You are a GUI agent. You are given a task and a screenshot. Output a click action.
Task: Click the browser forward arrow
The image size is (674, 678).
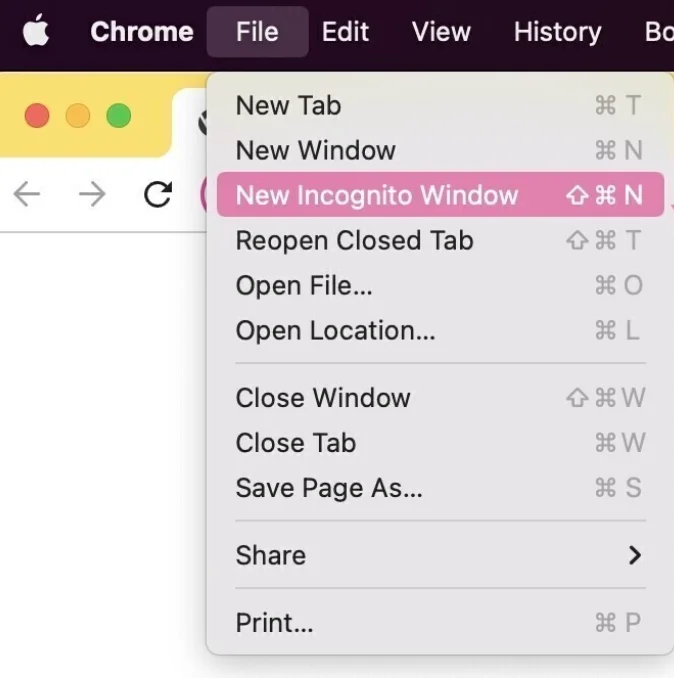click(x=92, y=194)
